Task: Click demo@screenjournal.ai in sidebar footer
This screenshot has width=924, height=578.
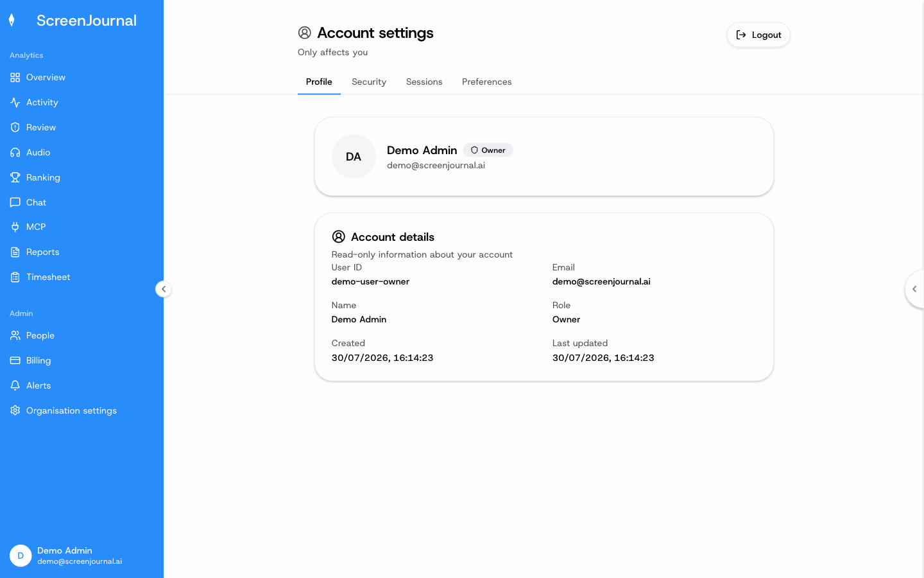Action: coord(80,561)
